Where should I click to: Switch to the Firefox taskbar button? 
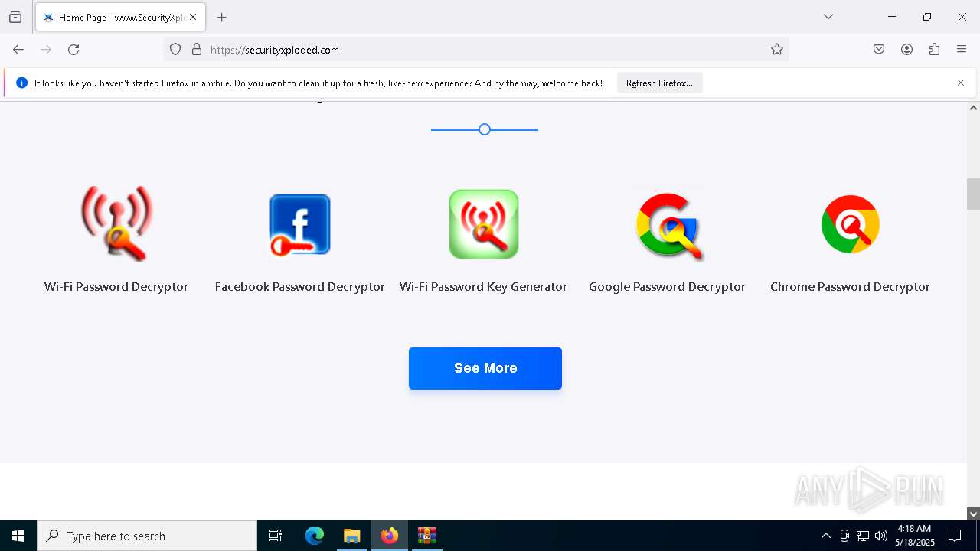tap(390, 536)
